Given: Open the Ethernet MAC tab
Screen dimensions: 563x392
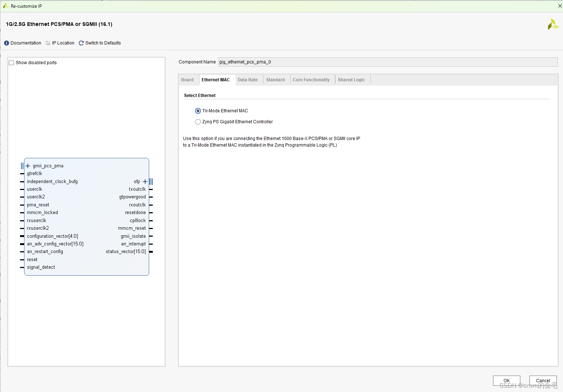Looking at the screenshot, I should pos(216,80).
